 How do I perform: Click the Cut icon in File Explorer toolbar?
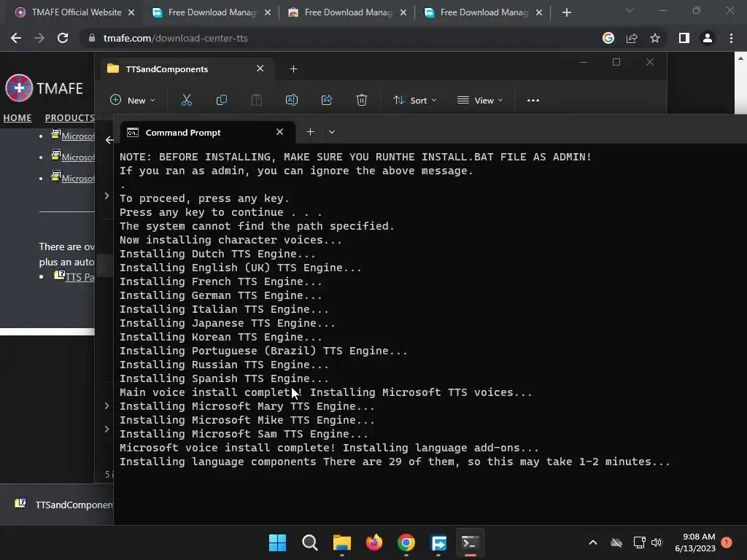point(186,100)
